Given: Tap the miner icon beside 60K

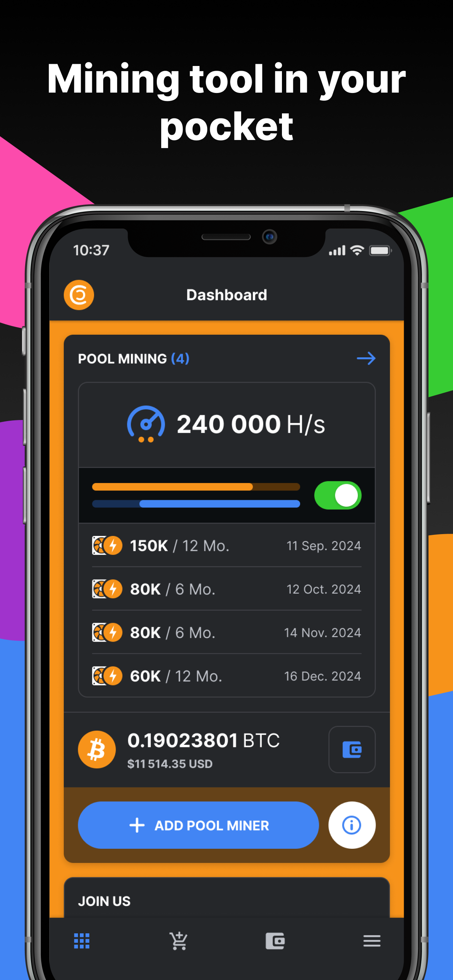Looking at the screenshot, I should (x=107, y=676).
